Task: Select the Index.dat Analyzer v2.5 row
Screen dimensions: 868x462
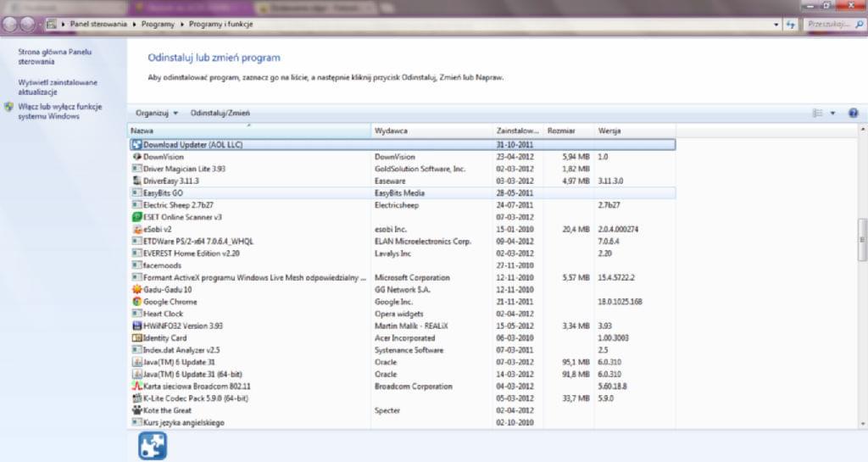Action: tap(403, 350)
